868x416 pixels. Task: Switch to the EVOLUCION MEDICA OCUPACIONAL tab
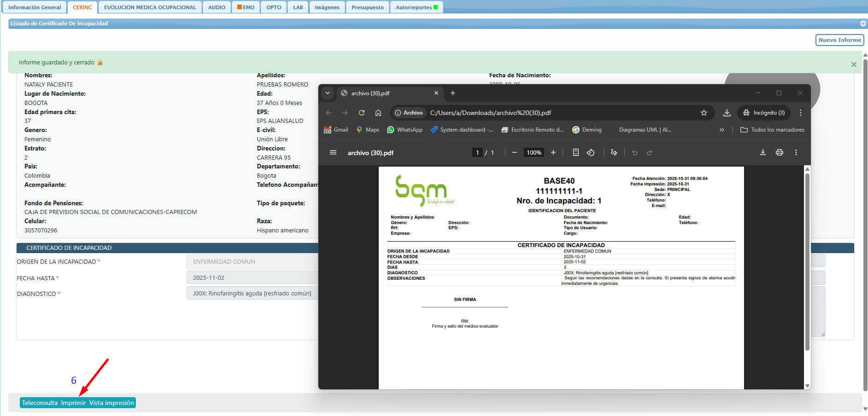(150, 7)
